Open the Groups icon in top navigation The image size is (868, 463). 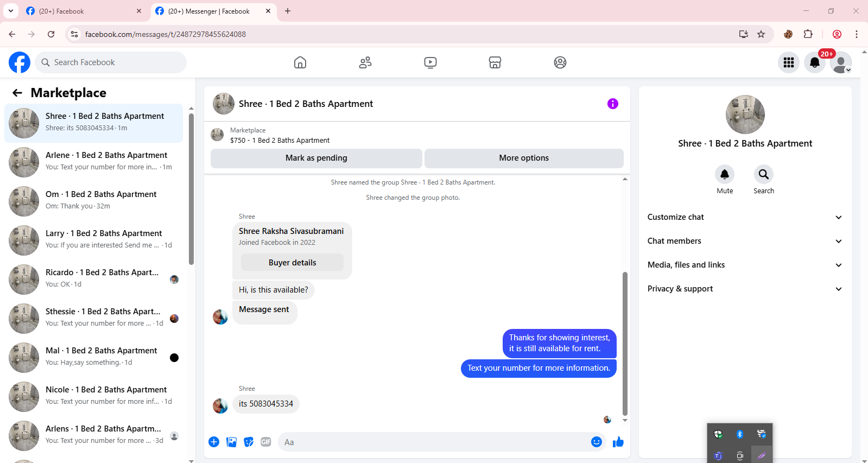pos(560,62)
